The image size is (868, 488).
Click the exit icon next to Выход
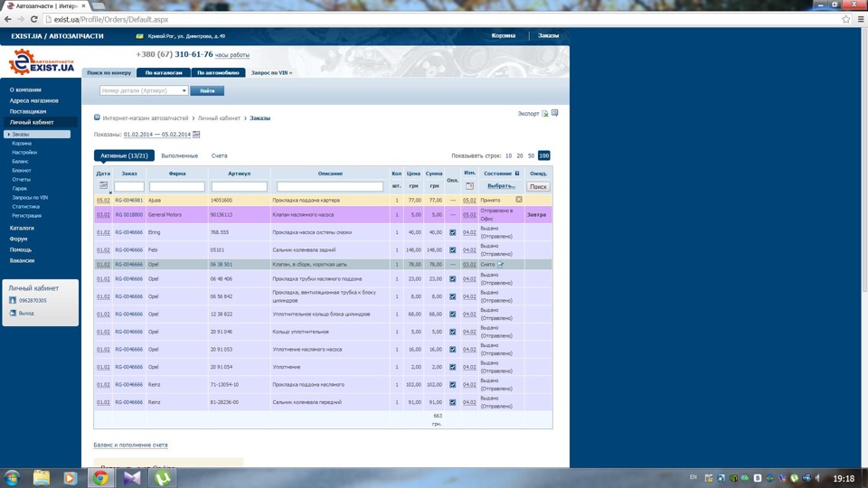[13, 314]
